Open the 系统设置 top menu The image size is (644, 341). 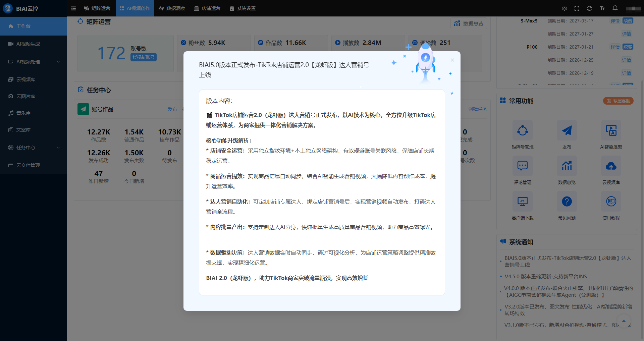click(x=243, y=8)
